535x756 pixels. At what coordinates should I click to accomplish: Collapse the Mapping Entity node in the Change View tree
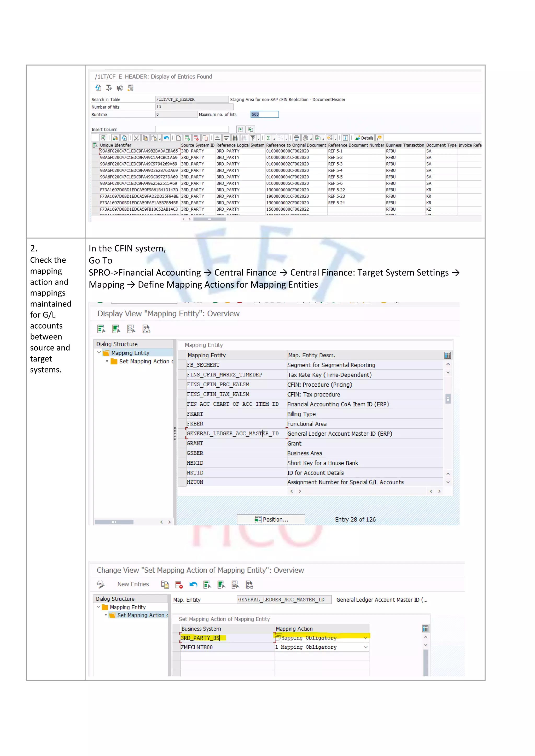click(x=98, y=607)
